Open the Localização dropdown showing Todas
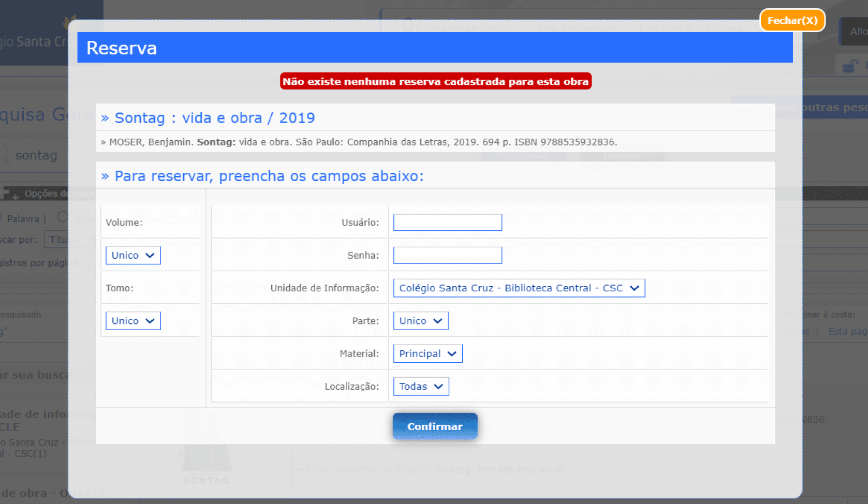868x504 pixels. coord(421,387)
